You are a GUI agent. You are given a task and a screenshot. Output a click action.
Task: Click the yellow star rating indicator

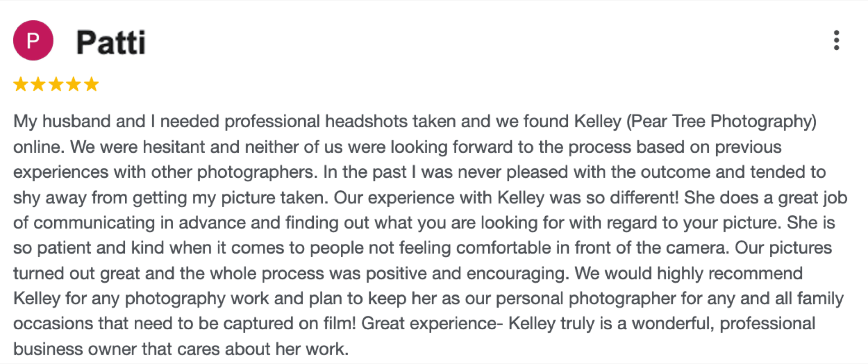tap(56, 84)
